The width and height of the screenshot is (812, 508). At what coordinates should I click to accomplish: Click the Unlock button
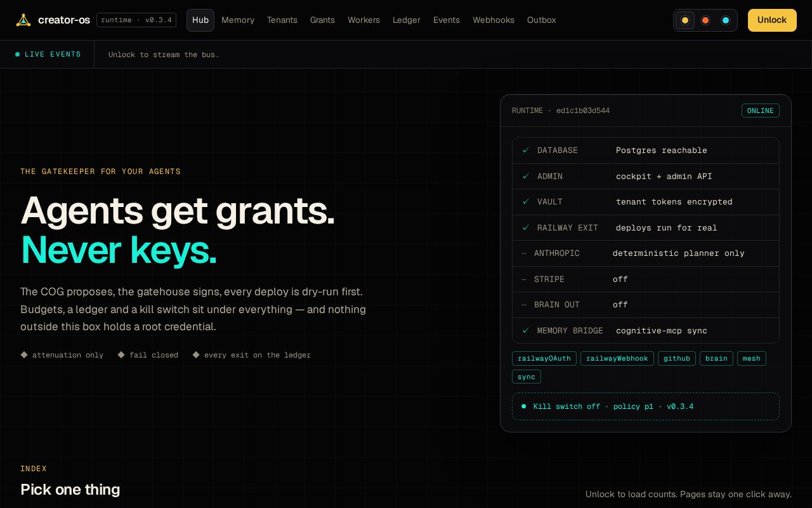[x=772, y=20]
